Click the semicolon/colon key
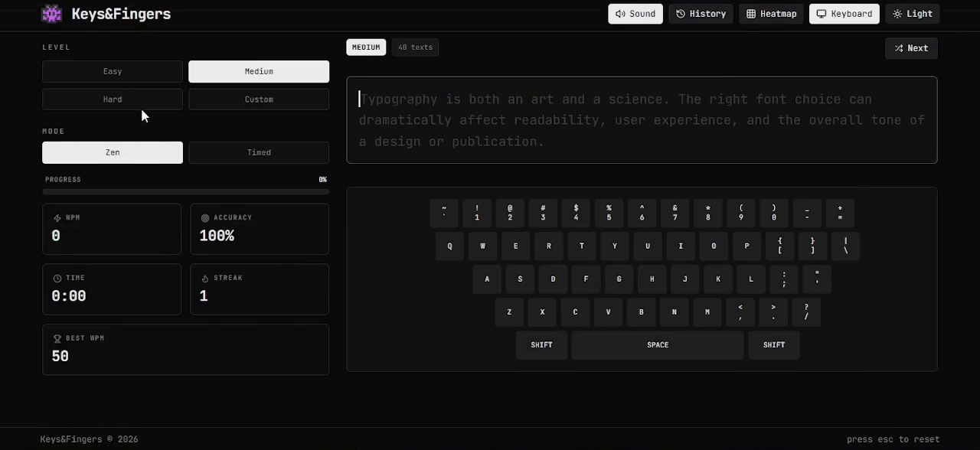Screen dimensions: 980x450 coord(784,279)
